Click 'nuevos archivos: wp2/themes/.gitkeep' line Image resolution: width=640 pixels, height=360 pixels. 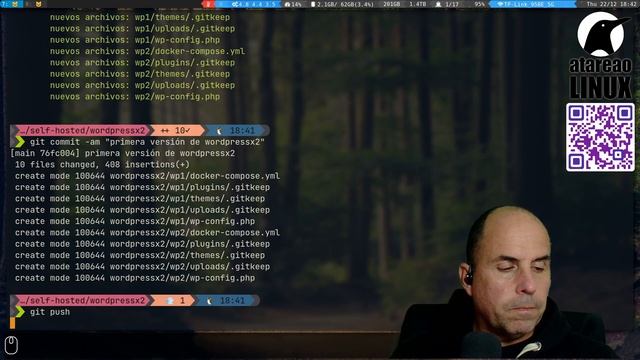[140, 74]
